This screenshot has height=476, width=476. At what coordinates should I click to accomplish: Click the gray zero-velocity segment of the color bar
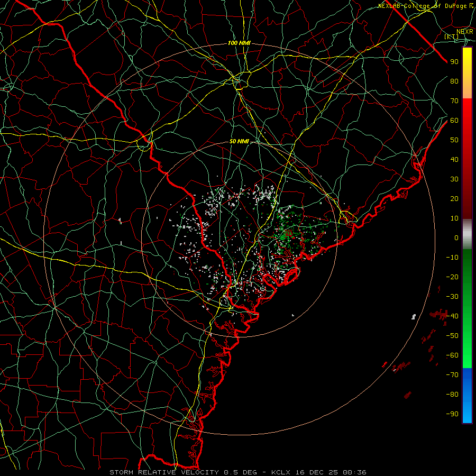[467, 234]
